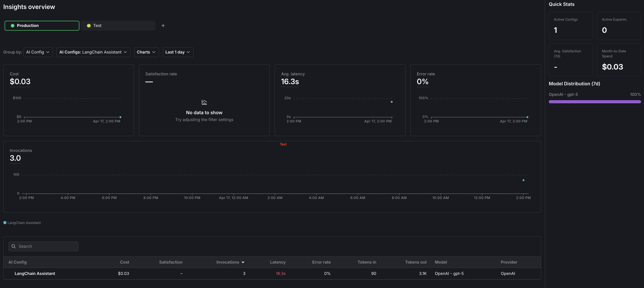This screenshot has width=644, height=288.
Task: Click the data point on the Error rate chart
Action: [x=527, y=117]
